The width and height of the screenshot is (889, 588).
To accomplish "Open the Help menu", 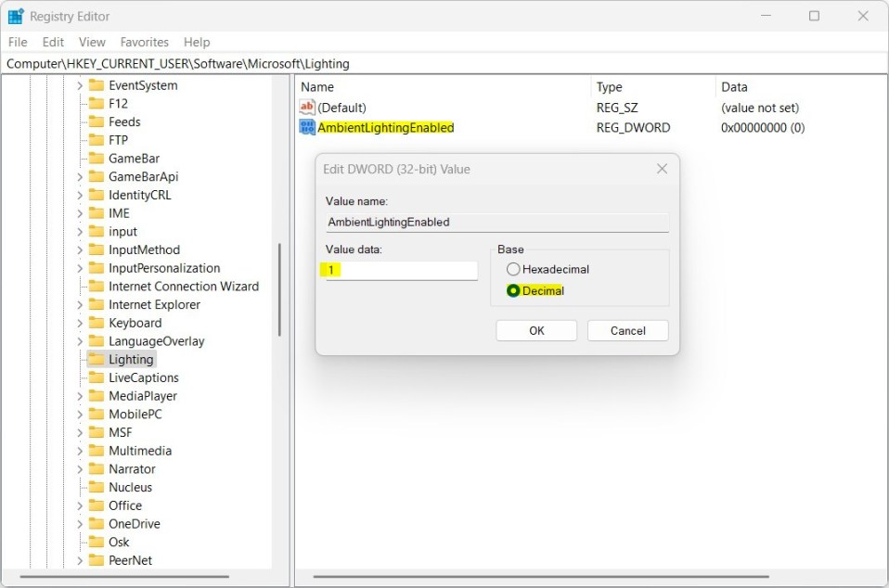I will point(197,42).
